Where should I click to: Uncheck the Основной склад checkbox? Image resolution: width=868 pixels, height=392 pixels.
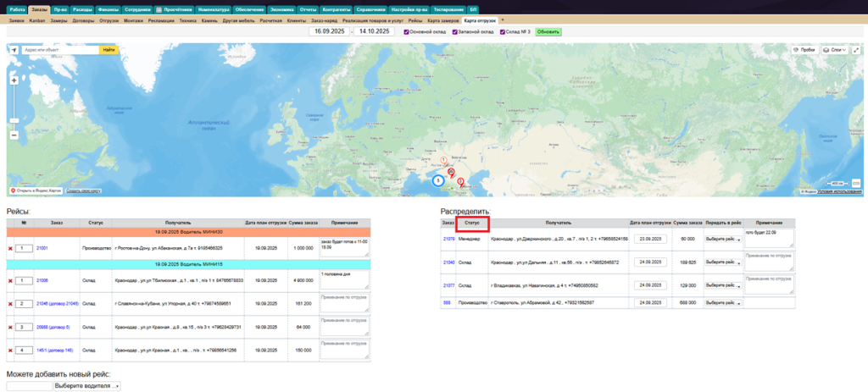coord(406,31)
